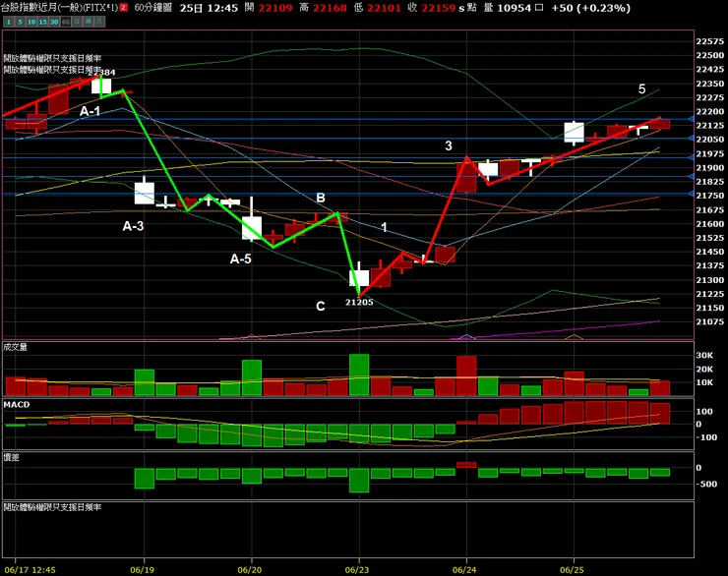The width and height of the screenshot is (728, 576).
Task: Click the 60分鐘圖 chart type label
Action: click(x=153, y=8)
